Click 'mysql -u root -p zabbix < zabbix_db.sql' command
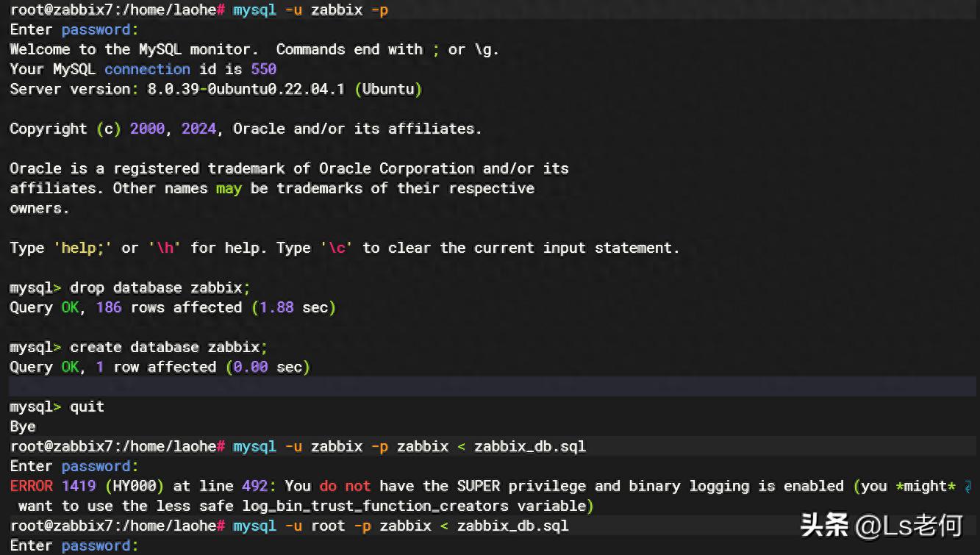980x555 pixels. pos(401,526)
